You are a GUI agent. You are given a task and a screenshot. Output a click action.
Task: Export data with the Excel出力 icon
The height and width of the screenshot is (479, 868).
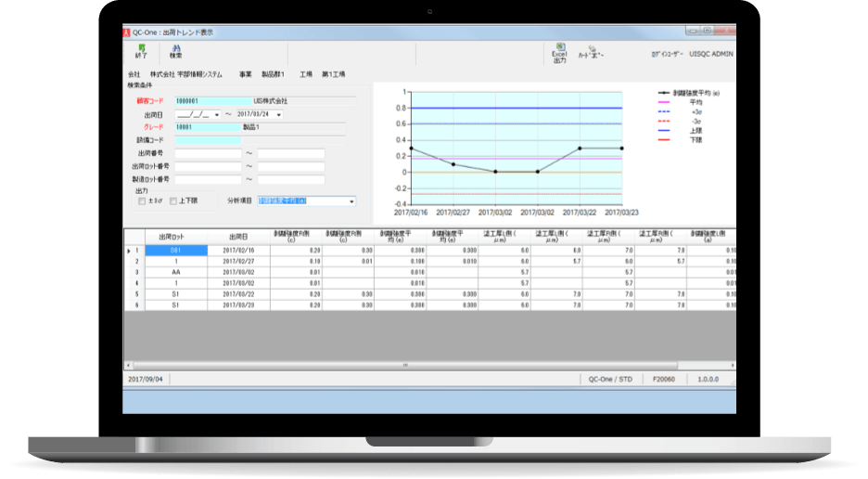point(559,52)
